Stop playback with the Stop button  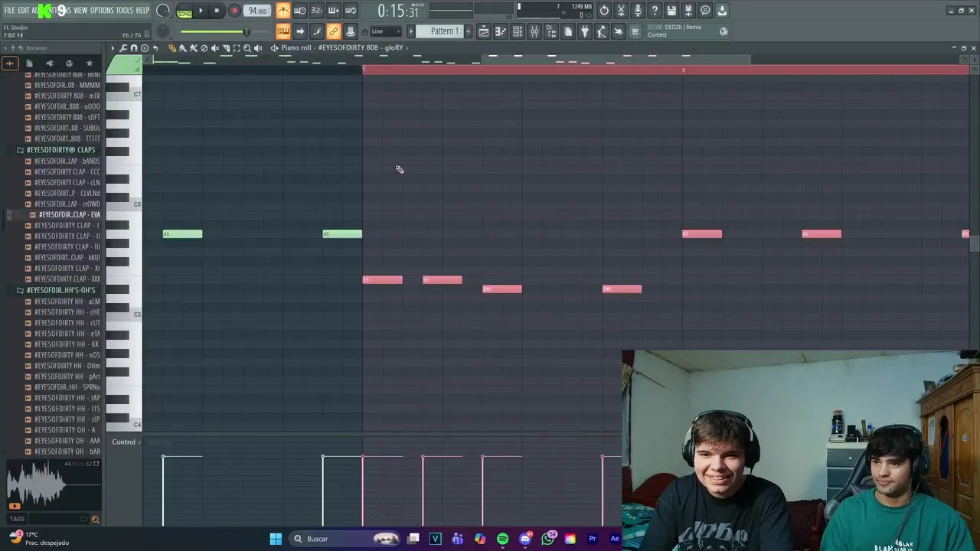tap(217, 11)
